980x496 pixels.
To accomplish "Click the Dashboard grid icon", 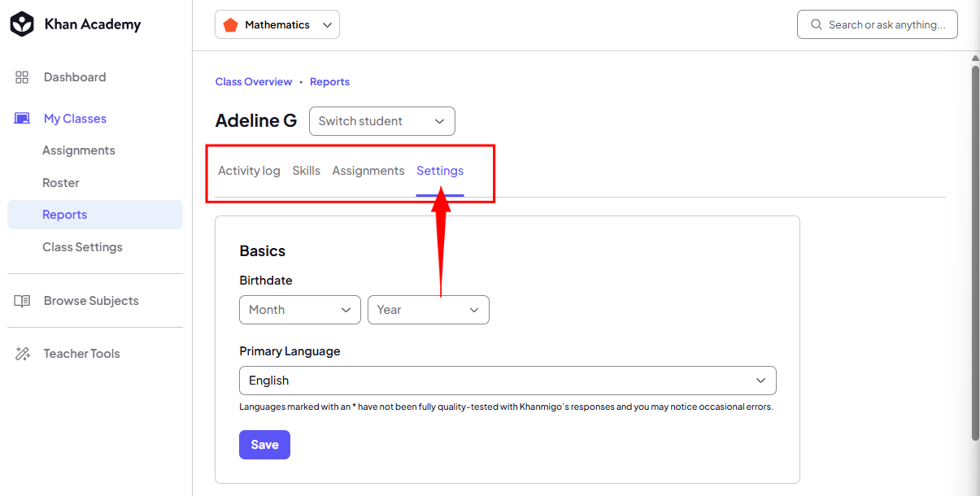I will (22, 77).
